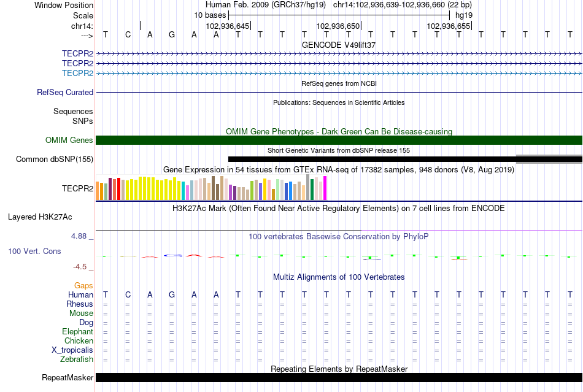Screen dimensions: 583x392
Task: Click the Sequences track label
Action: pos(73,111)
